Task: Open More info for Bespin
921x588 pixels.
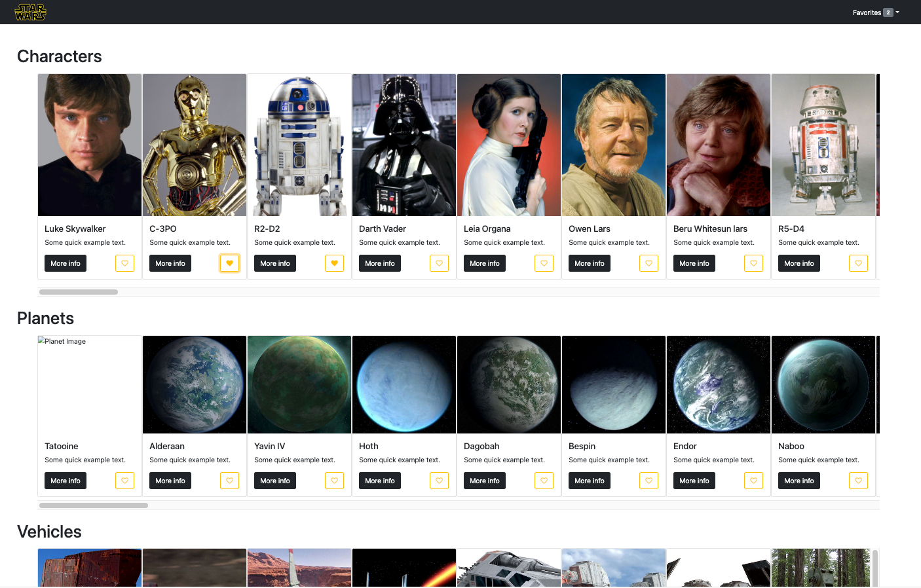Action: (590, 481)
